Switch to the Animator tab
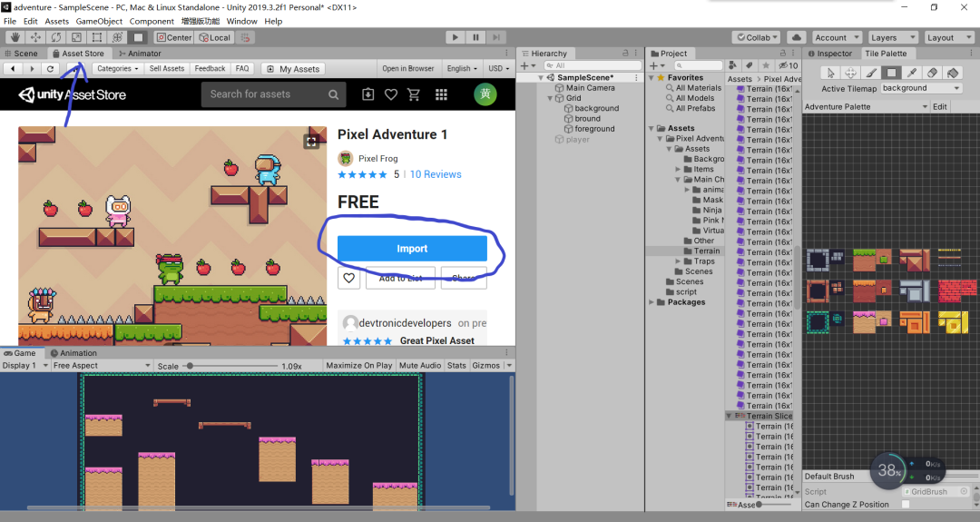Screen dimensions: 980x522 coord(140,54)
